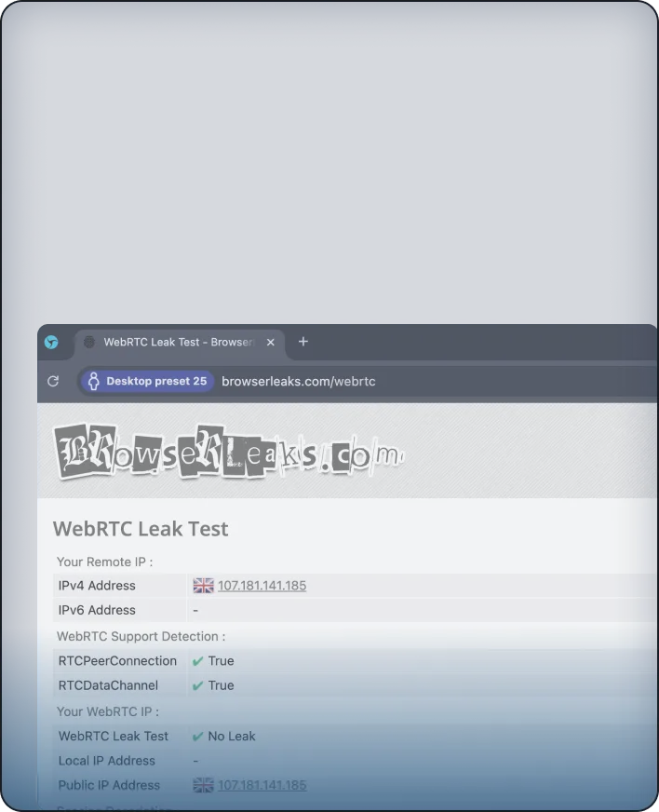Click the No Leak result text
The height and width of the screenshot is (812, 659).
coord(232,737)
